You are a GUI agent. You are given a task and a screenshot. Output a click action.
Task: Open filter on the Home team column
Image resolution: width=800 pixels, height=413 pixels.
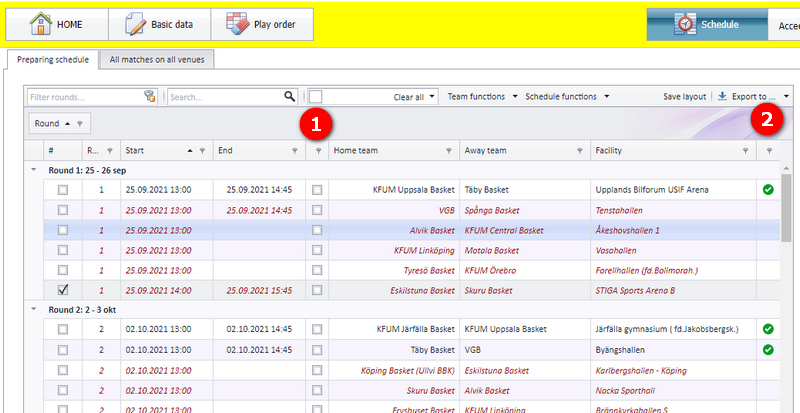(448, 151)
